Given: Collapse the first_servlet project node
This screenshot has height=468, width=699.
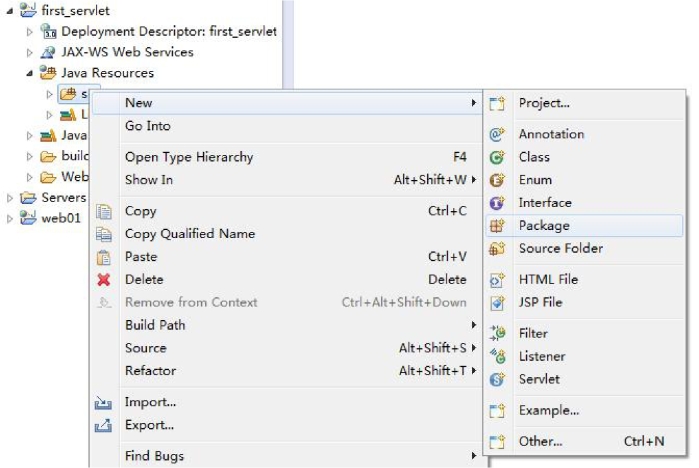Looking at the screenshot, I should click(10, 11).
